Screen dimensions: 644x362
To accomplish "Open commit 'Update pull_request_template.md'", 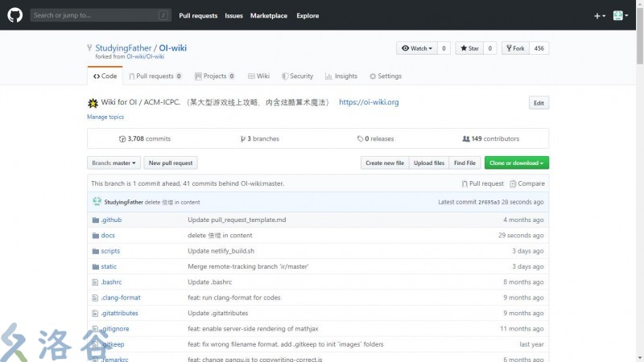I will tap(237, 220).
